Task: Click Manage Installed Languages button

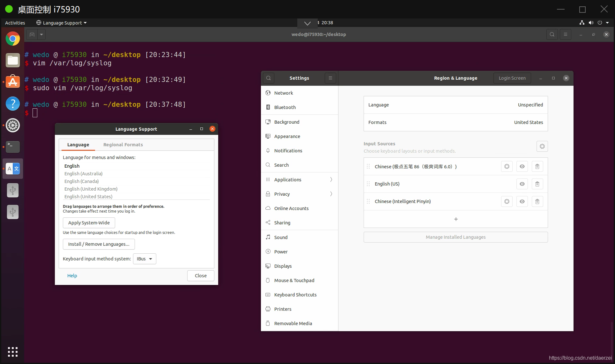Action: pos(455,237)
